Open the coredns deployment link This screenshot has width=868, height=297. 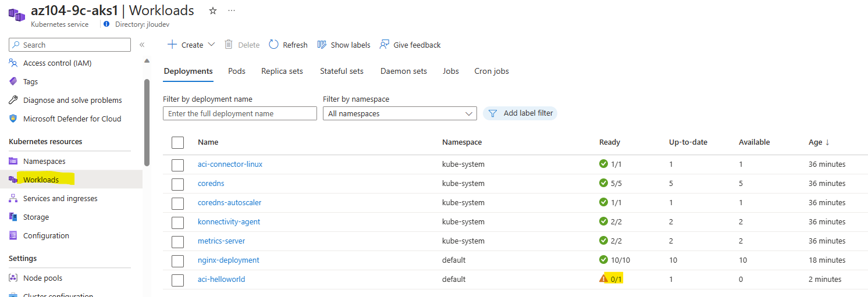tap(211, 183)
